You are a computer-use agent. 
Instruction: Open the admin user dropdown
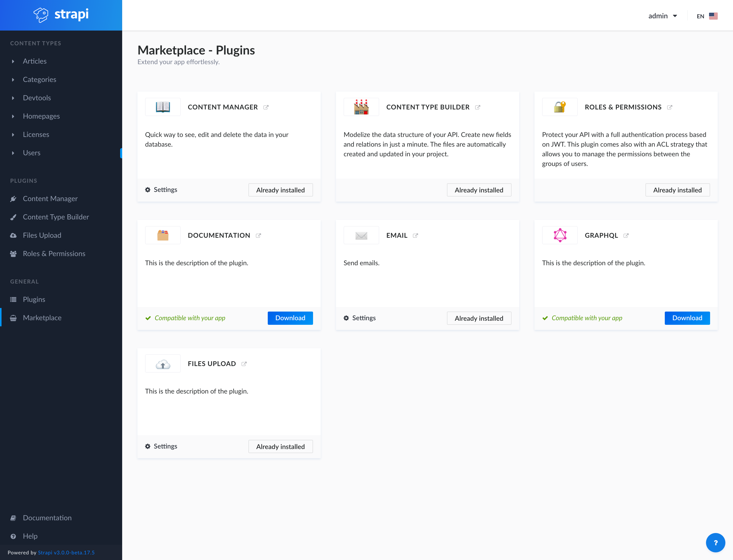coord(663,16)
